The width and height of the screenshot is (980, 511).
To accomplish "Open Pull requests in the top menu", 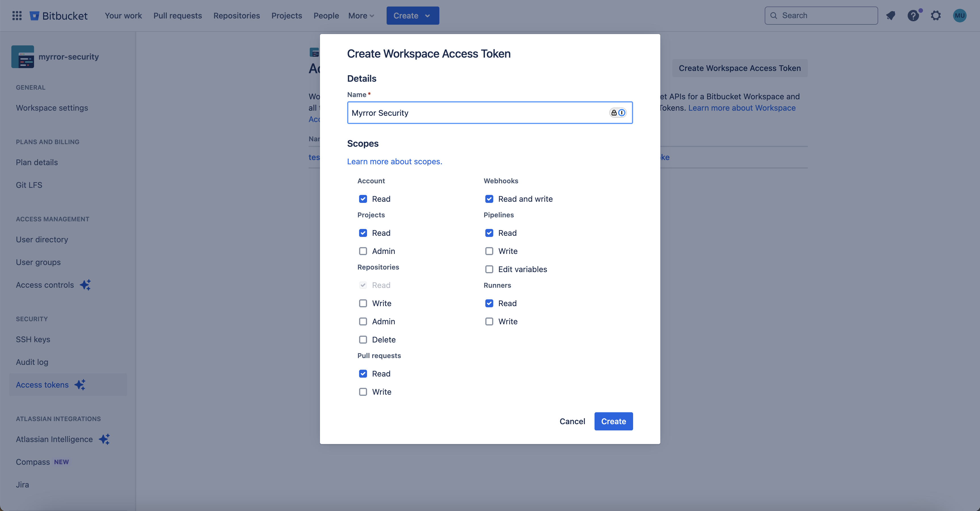I will (178, 16).
